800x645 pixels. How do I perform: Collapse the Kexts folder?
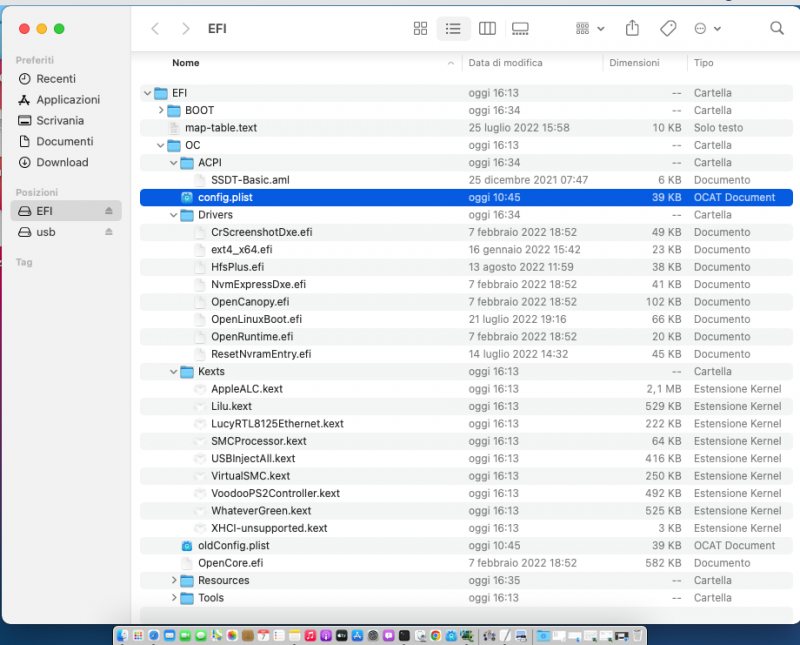[172, 371]
